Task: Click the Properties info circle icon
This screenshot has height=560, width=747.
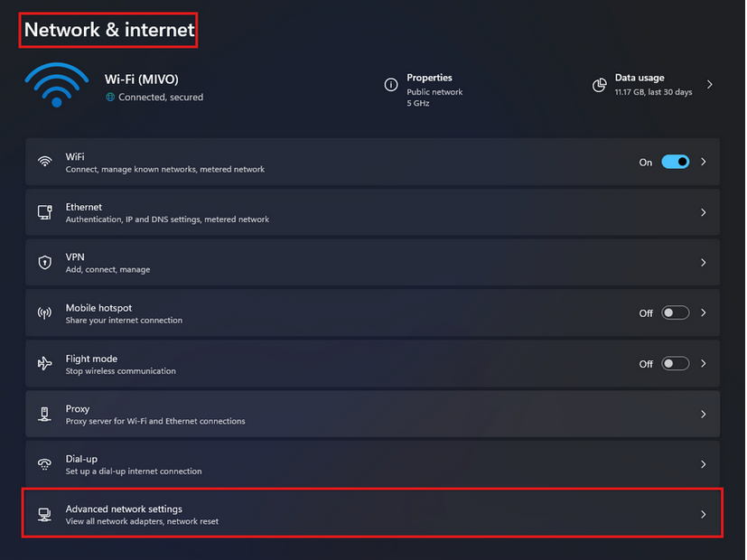Action: tap(390, 85)
